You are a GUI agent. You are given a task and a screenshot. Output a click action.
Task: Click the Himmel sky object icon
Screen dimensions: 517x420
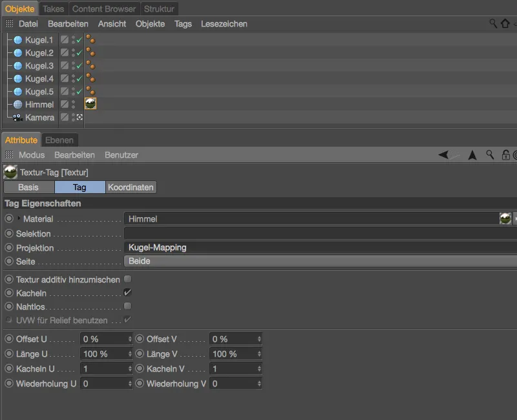[x=18, y=105]
